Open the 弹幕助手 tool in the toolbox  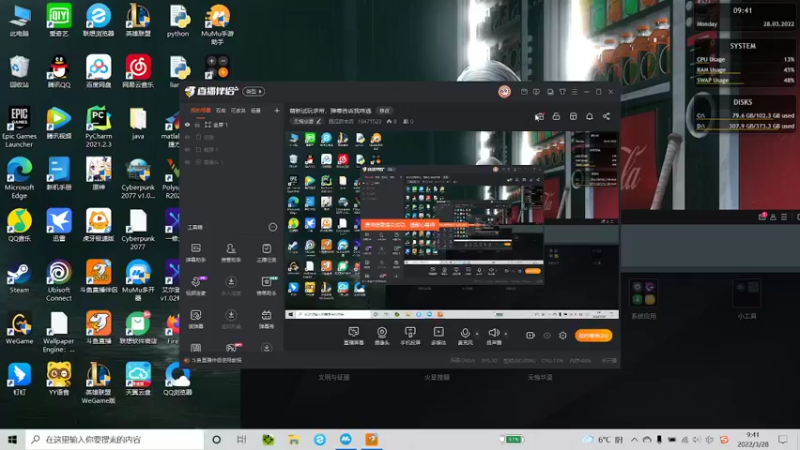[x=196, y=253]
